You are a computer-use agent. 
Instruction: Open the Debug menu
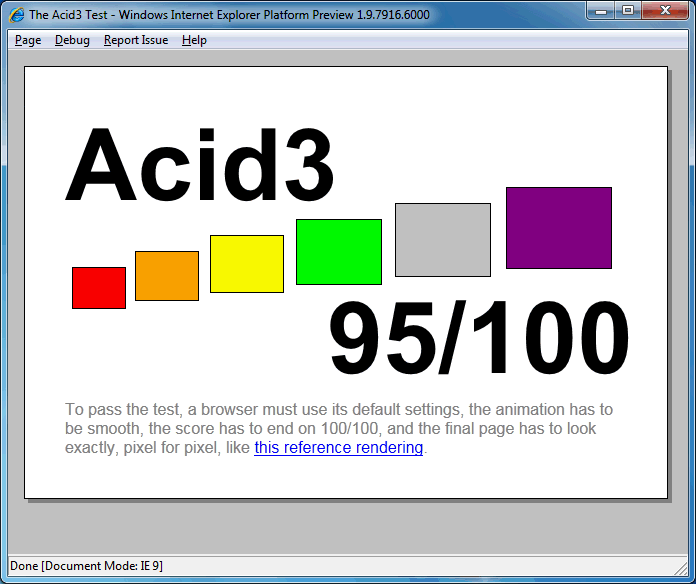[x=72, y=40]
